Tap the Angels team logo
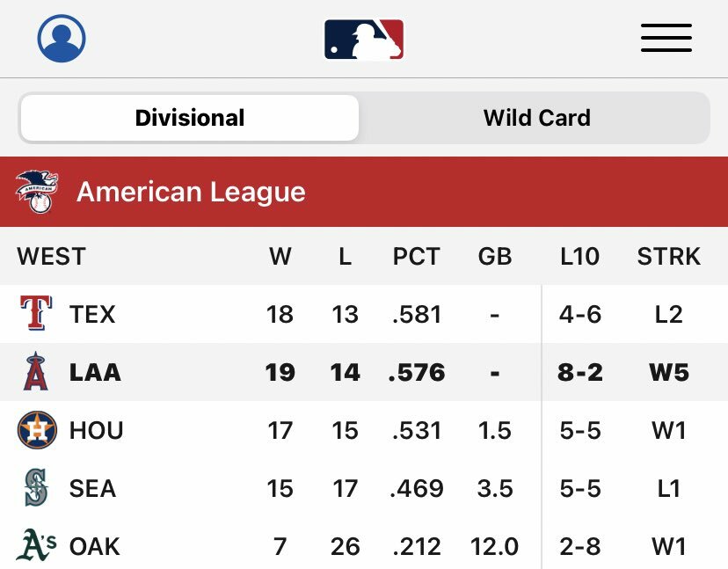Image resolution: width=728 pixels, height=569 pixels. 36,372
